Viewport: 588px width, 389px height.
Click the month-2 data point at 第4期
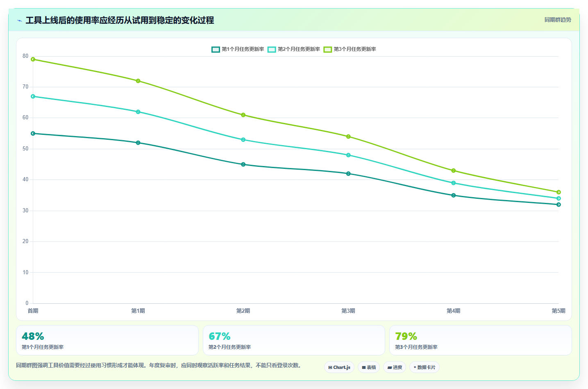454,183
